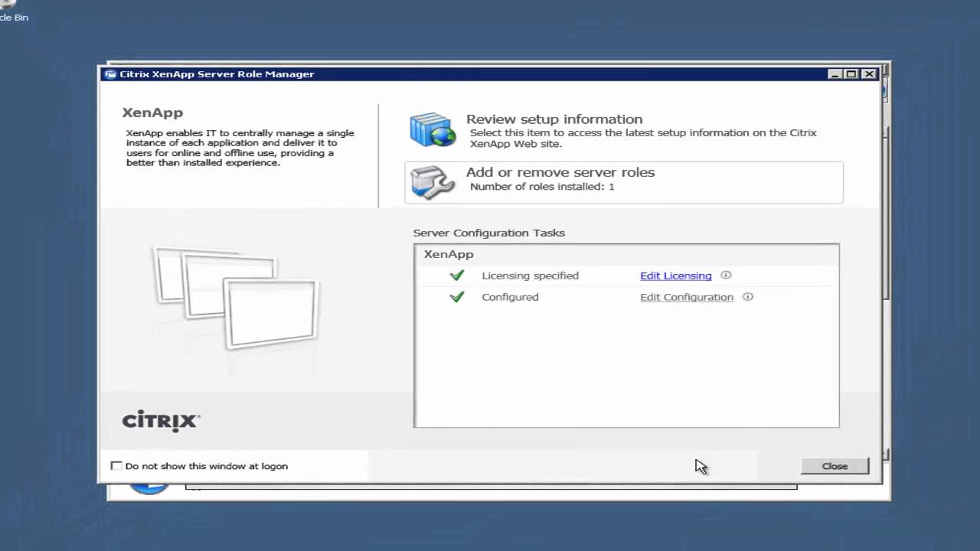Click the green checkmark beside Licensing specified
Screen dimensions: 980x551
tap(457, 275)
